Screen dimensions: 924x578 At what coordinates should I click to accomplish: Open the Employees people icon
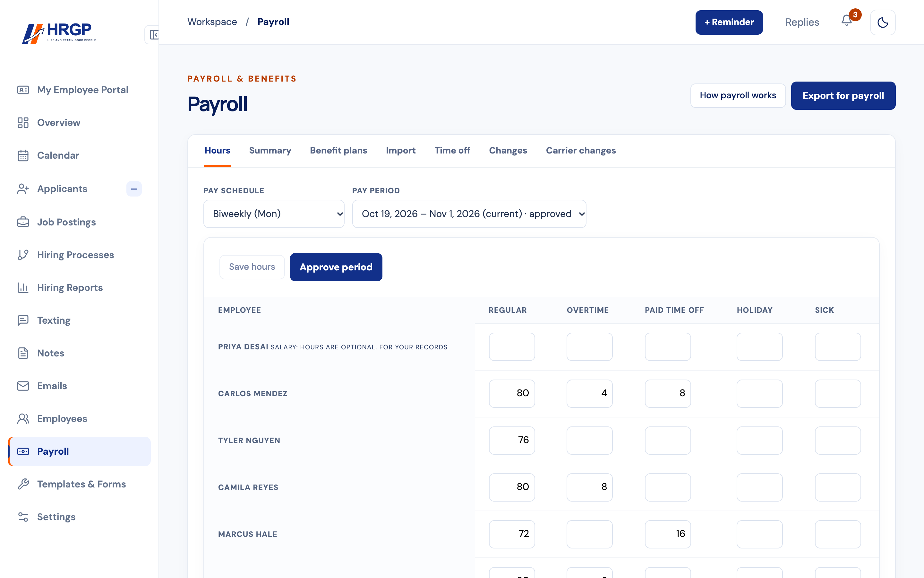coord(23,419)
